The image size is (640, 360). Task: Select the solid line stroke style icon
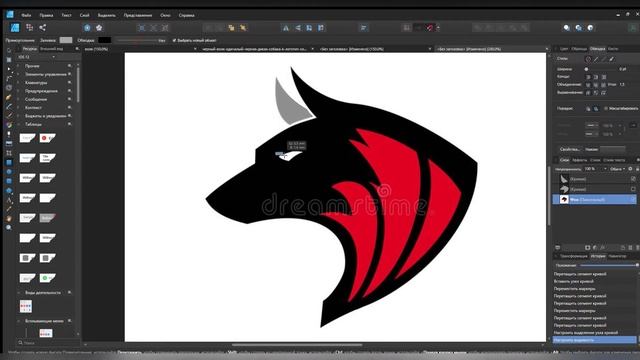click(596, 59)
